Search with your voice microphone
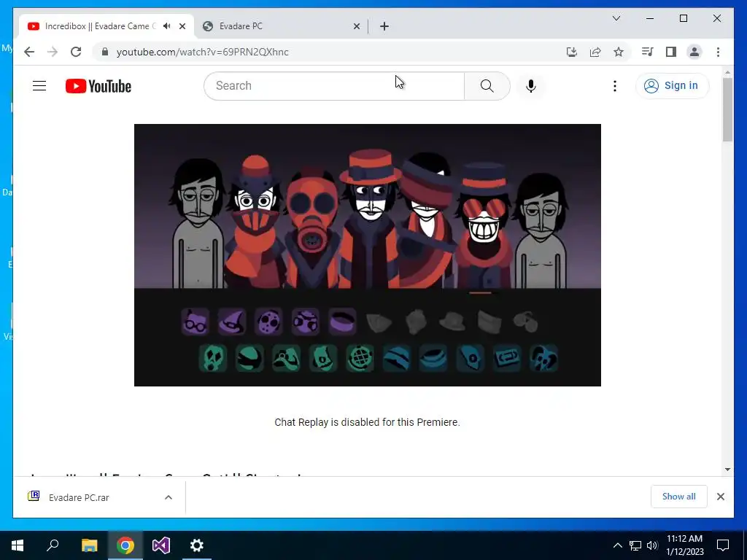 [x=531, y=86]
